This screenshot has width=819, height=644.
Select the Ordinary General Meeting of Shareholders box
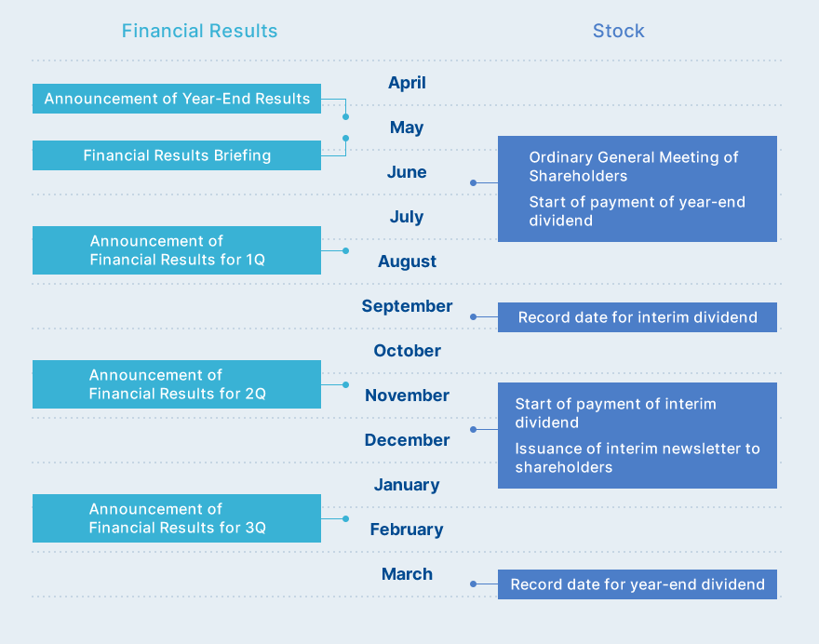[x=638, y=189]
